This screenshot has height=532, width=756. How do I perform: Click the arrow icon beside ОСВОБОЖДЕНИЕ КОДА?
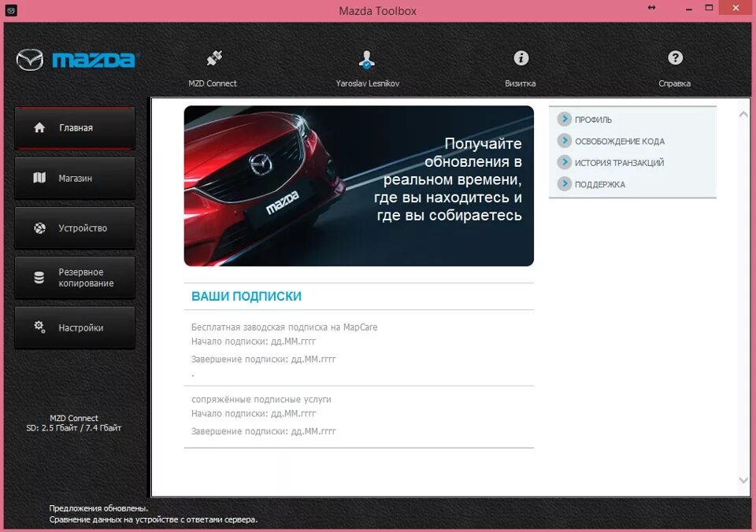coord(564,141)
